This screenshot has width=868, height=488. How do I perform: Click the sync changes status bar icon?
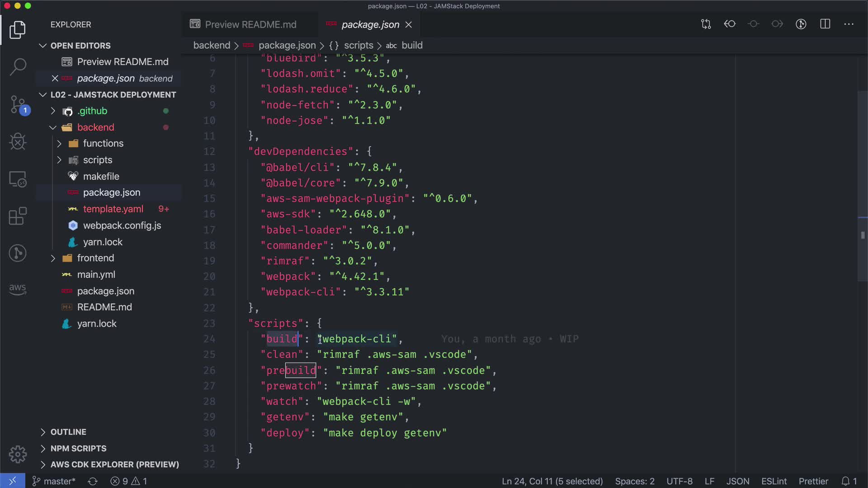93,481
